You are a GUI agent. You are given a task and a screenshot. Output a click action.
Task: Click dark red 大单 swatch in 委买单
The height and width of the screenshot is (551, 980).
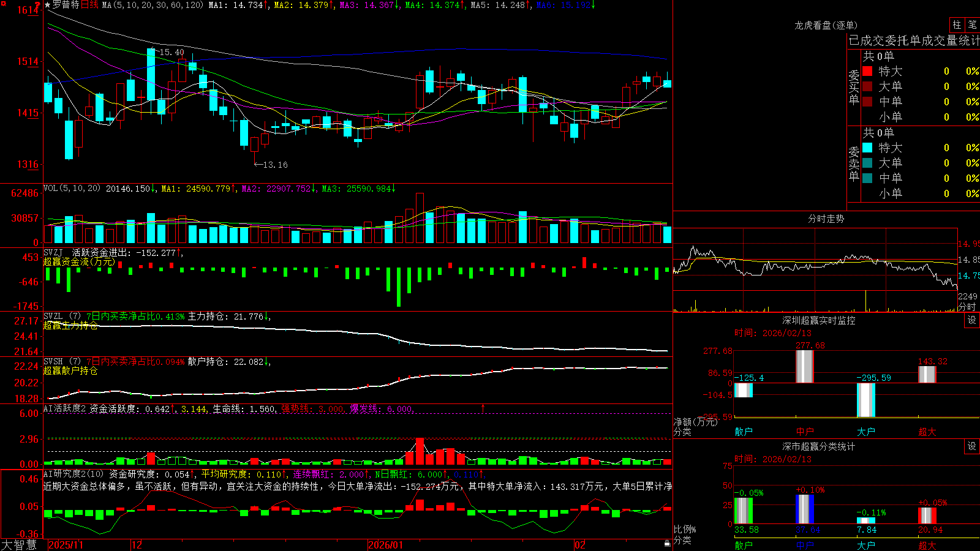coord(867,86)
